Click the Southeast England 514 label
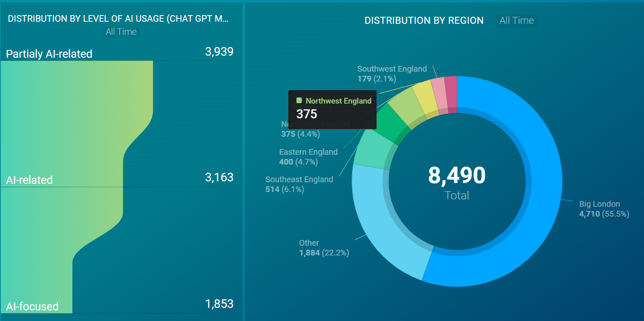The image size is (644, 321). (x=299, y=184)
